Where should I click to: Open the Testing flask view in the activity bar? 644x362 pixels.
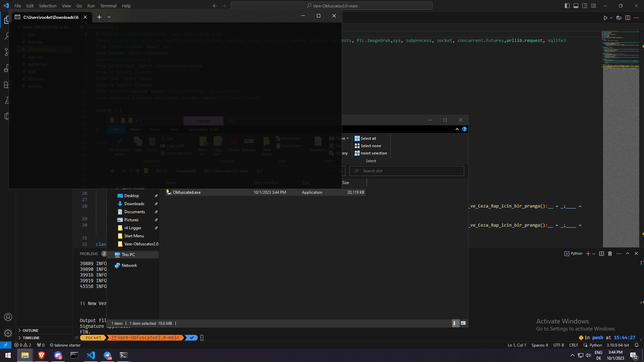pyautogui.click(x=7, y=100)
